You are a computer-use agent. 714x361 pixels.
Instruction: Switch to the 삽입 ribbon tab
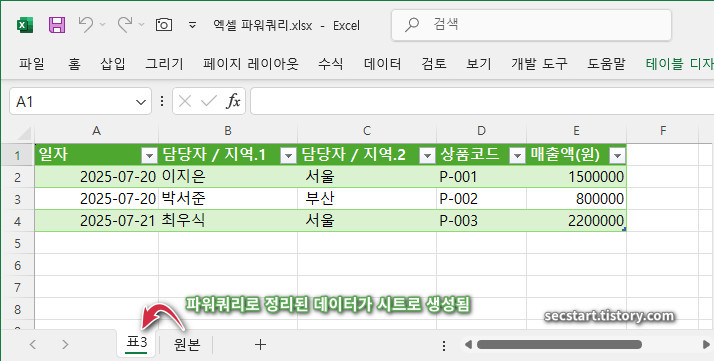tap(113, 64)
